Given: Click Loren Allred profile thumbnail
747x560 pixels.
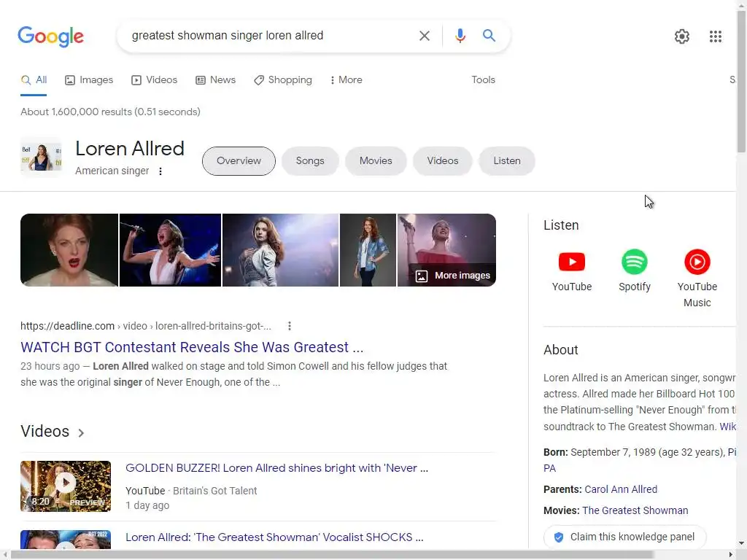Looking at the screenshot, I should tap(41, 157).
